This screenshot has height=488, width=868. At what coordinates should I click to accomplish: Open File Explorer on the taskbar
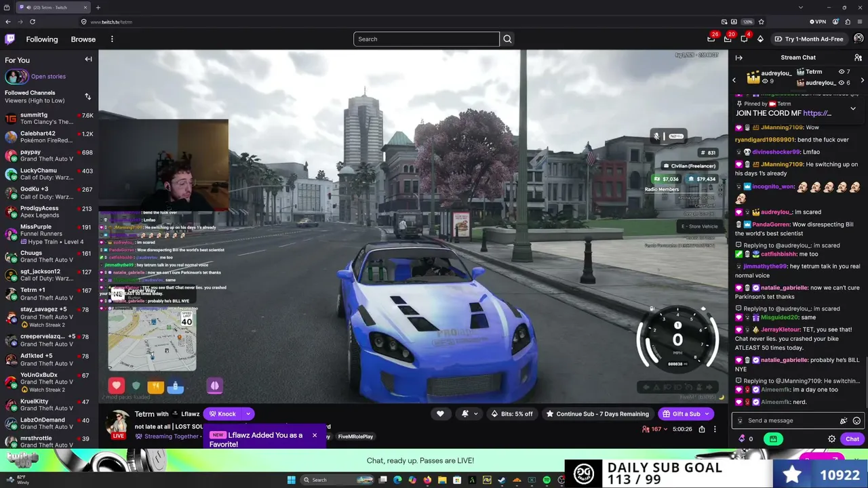pos(442,480)
